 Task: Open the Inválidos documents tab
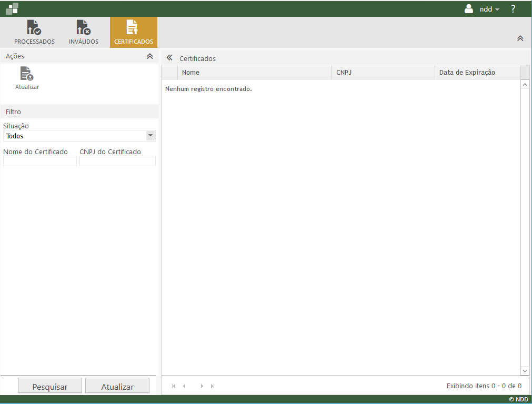point(83,33)
